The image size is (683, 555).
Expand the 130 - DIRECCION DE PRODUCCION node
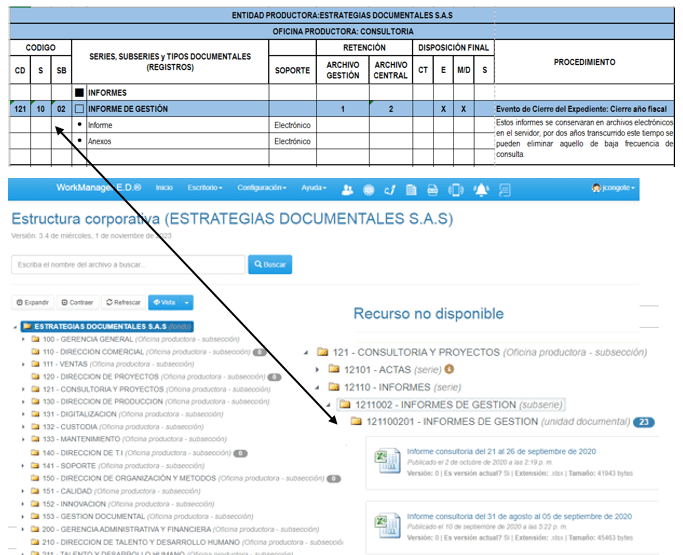pos(24,402)
